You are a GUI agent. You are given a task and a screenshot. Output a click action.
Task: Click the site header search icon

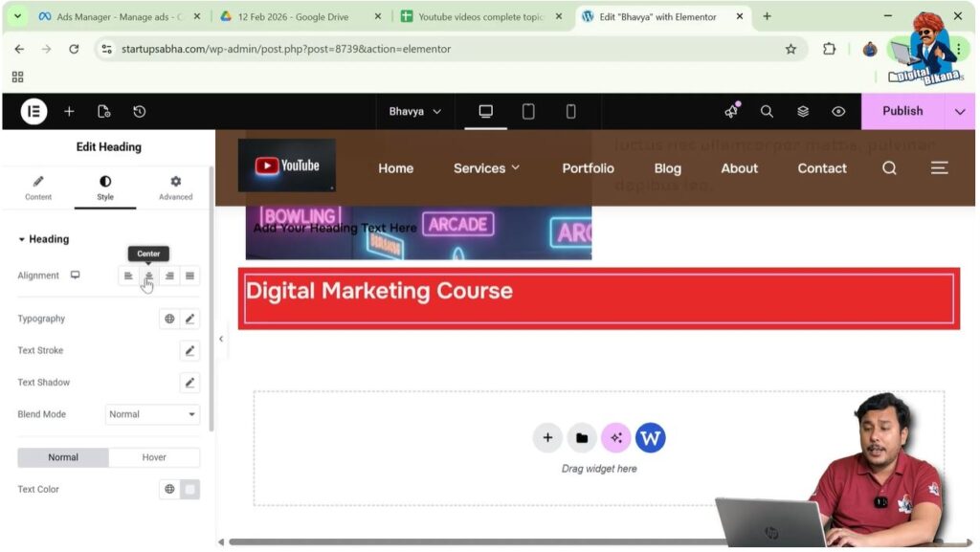pos(889,168)
